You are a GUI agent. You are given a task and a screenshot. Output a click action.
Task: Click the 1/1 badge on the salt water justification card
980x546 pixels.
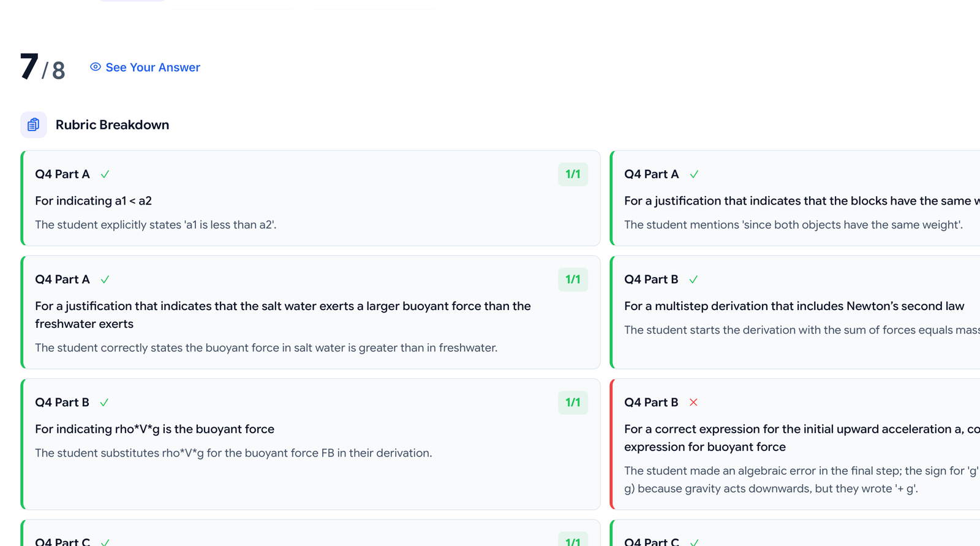pyautogui.click(x=573, y=279)
